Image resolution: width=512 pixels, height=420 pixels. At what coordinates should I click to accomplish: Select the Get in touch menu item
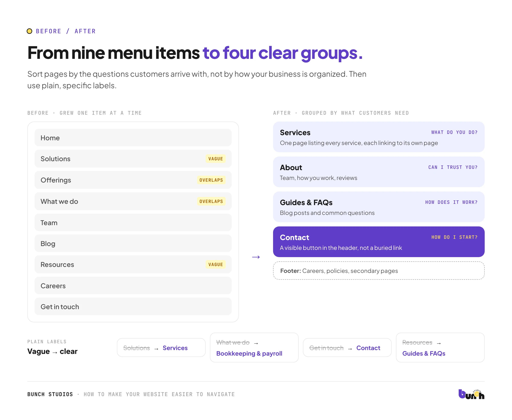pos(133,307)
